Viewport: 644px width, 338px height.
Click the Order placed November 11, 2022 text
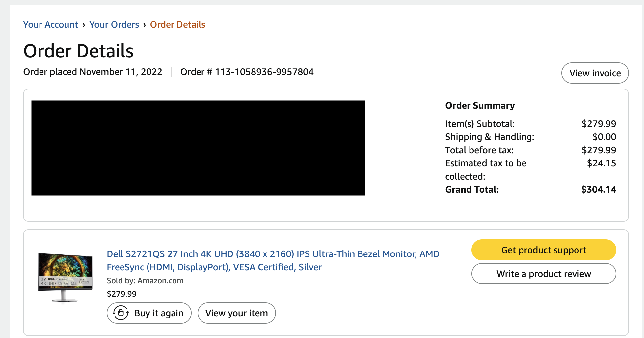coord(93,72)
